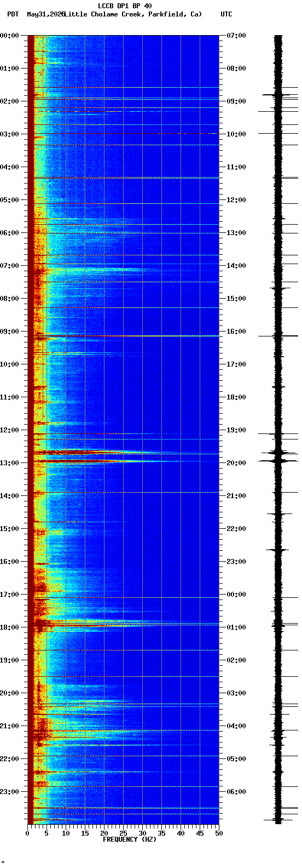
Task: Select '06:00' on the PDT time axis
Action: tap(9, 233)
